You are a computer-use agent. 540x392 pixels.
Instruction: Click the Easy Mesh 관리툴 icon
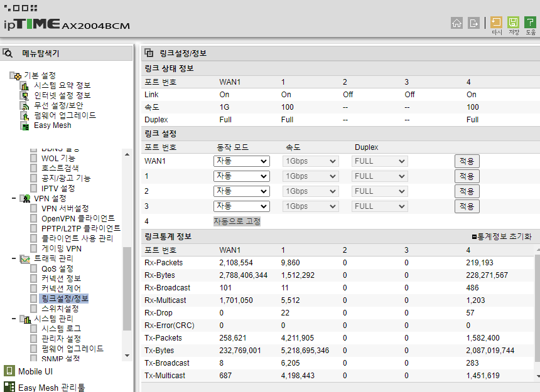[x=9, y=387]
